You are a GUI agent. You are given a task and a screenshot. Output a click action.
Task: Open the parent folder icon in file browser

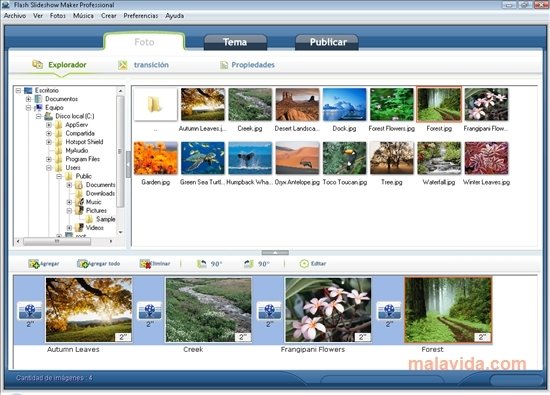[155, 105]
